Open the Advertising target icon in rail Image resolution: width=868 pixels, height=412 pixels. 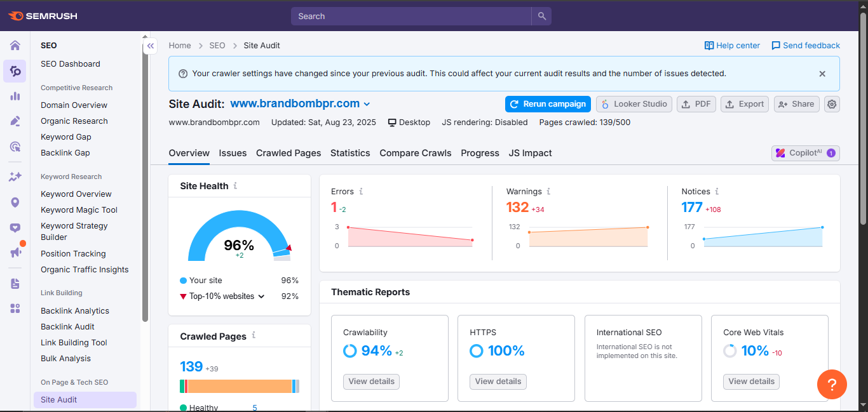point(15,147)
